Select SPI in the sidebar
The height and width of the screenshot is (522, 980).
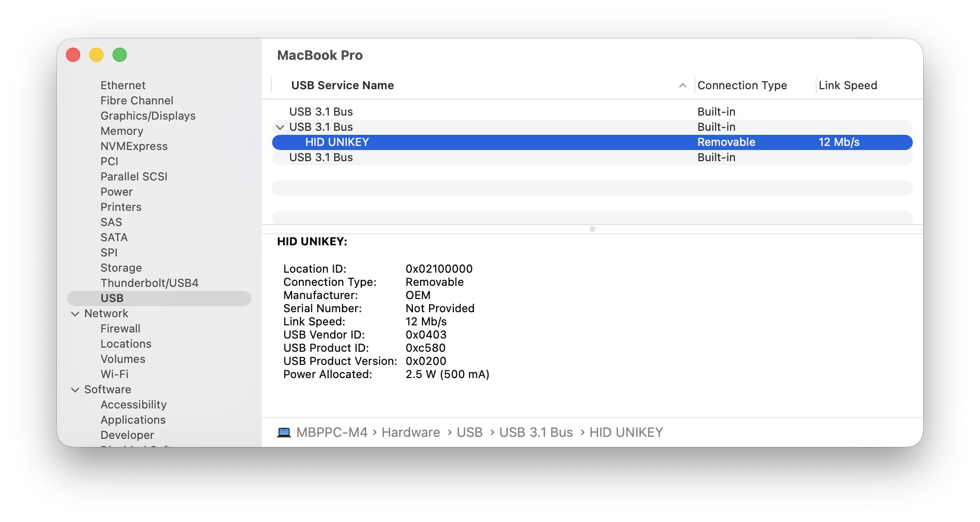(x=109, y=252)
